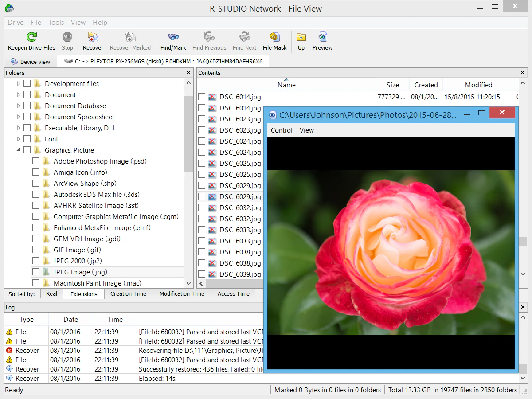Open the Control menu in the preview window
The image size is (532, 399).
[x=281, y=130]
